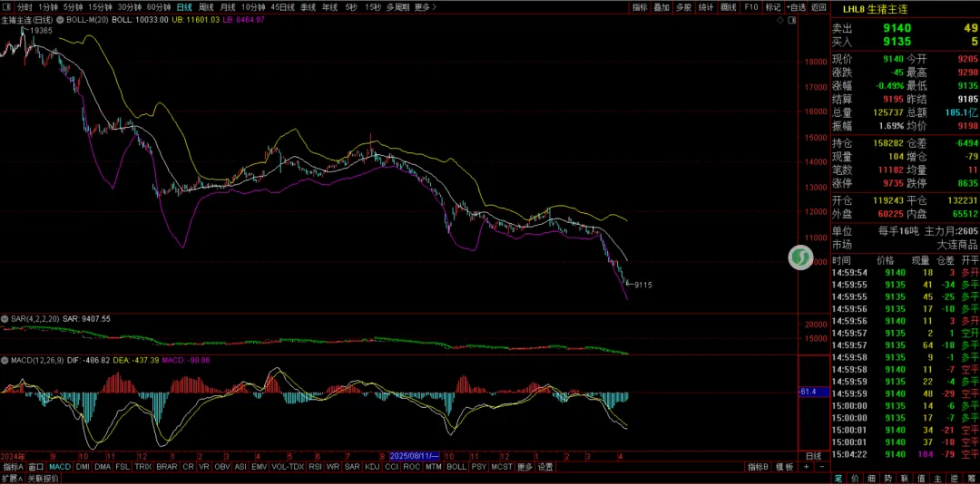Select the KDJ indicator tab
Viewport: 980px width, 485px height.
click(x=373, y=467)
